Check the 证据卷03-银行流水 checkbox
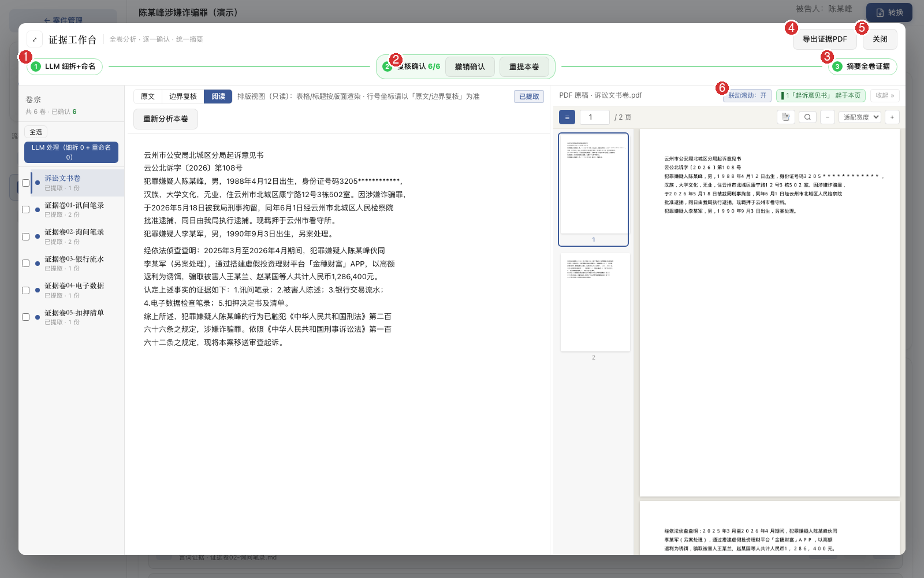 point(25,263)
